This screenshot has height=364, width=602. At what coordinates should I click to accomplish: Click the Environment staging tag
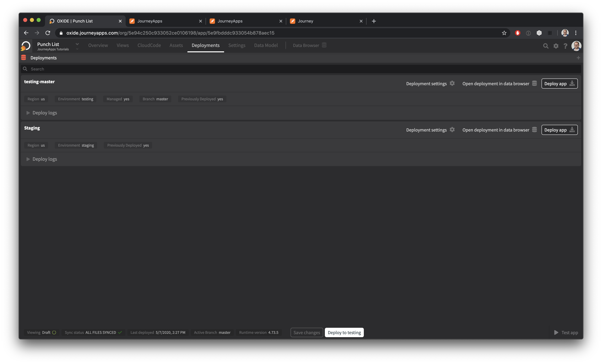click(76, 145)
